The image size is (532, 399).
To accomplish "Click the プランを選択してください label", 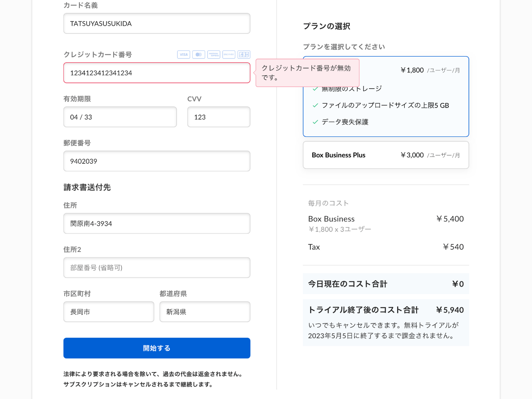I will pos(344,47).
